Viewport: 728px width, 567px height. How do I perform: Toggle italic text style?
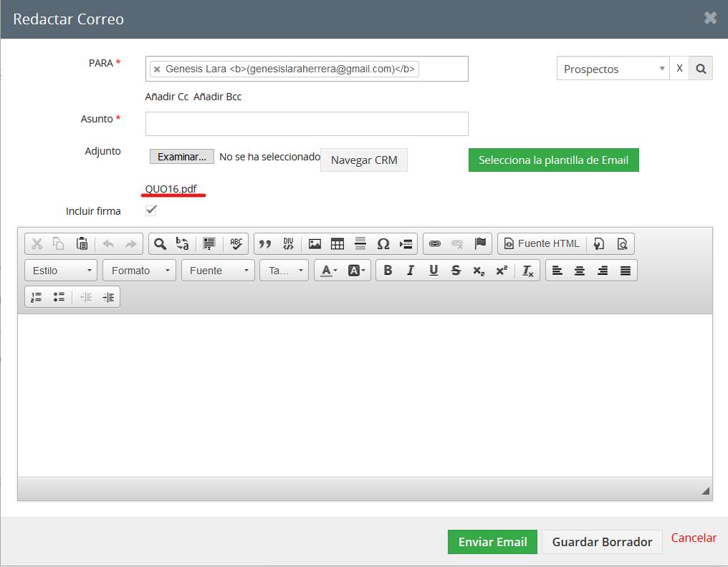[411, 271]
